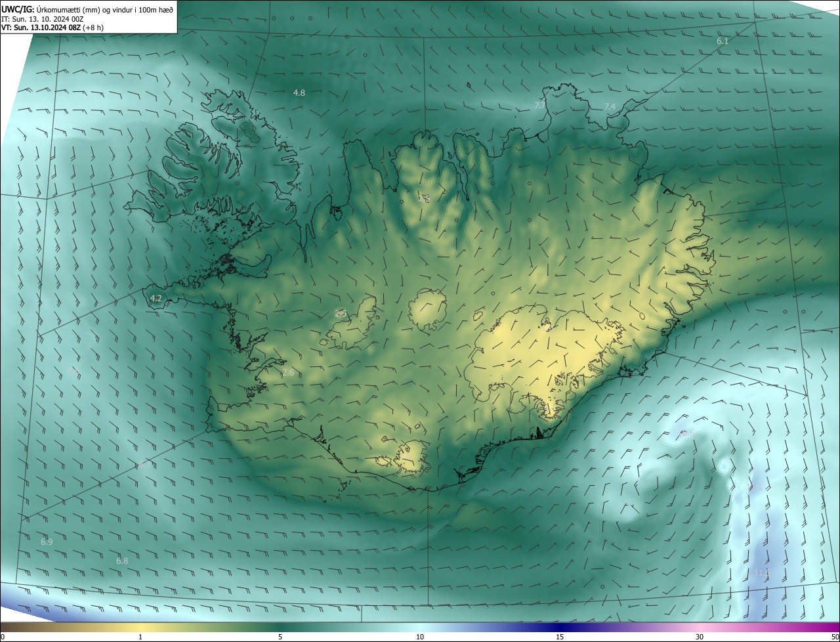Click the 2.6 value label on the map
Image resolution: width=840 pixels, height=642 pixels.
[288, 372]
